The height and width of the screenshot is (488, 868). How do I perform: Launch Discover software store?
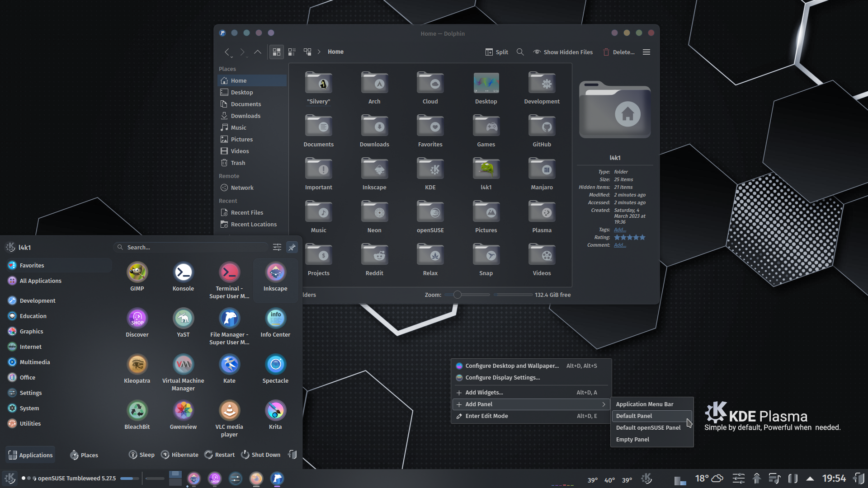[137, 319]
